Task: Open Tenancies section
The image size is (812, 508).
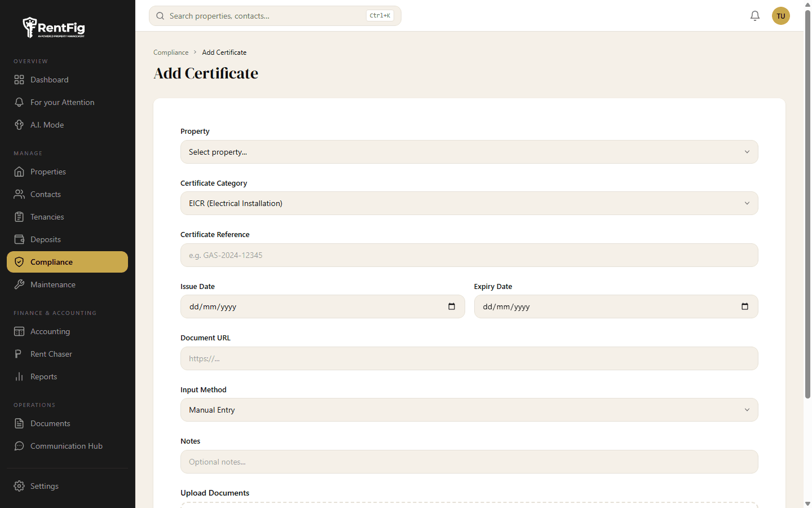Action: click(67, 217)
